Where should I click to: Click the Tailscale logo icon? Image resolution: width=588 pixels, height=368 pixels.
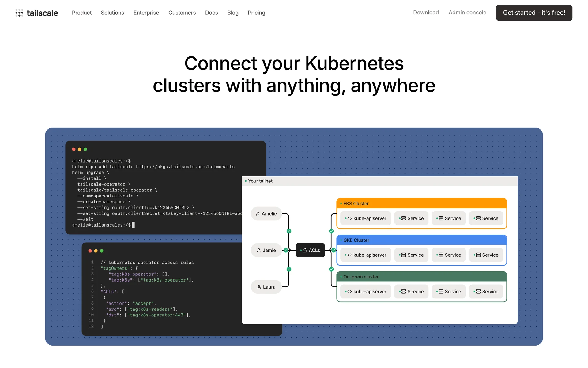(19, 13)
